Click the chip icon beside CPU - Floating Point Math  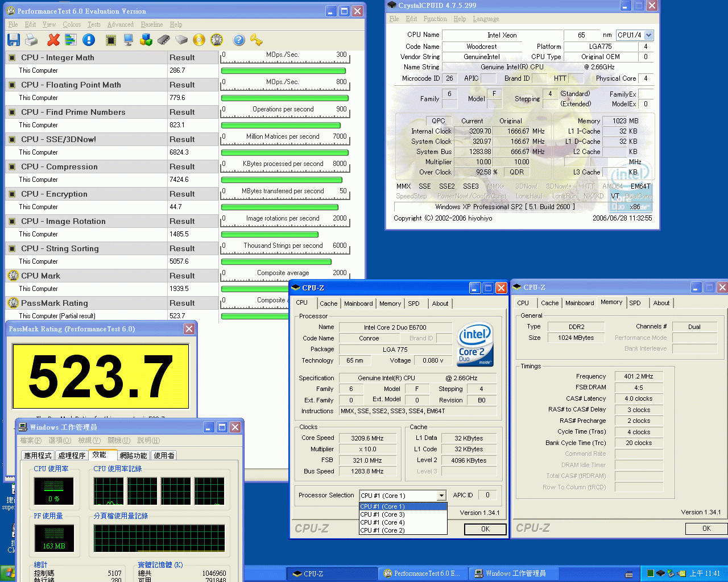(13, 85)
